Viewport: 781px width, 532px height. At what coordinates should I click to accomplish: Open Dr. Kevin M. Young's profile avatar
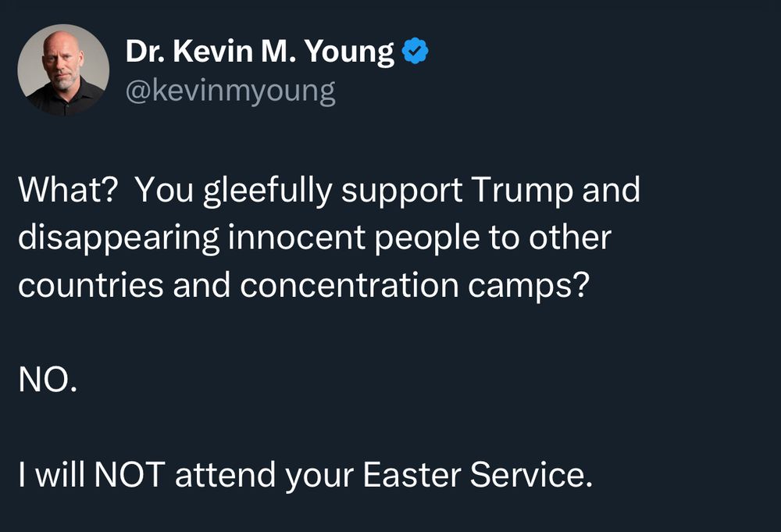63,70
